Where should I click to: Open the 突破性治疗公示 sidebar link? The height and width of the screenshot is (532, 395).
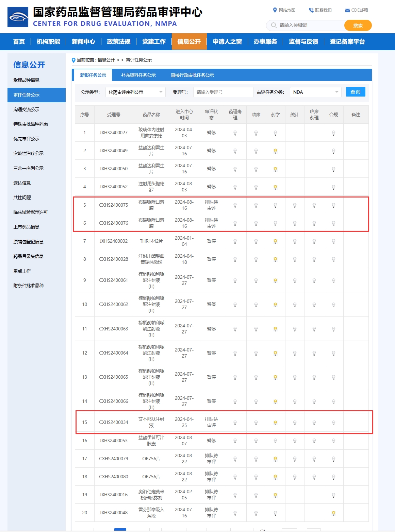pos(29,153)
